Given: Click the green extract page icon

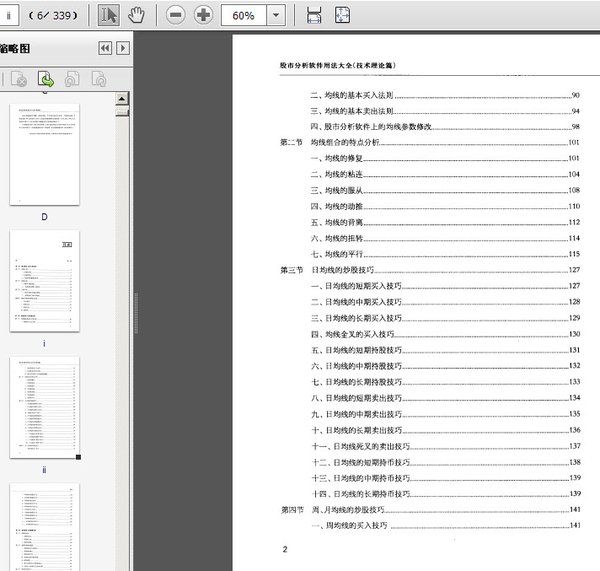Looking at the screenshot, I should tap(46, 79).
